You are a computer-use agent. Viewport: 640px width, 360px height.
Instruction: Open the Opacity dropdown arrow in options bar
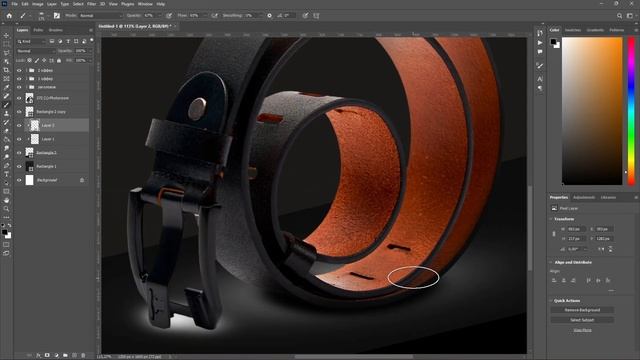(x=160, y=16)
